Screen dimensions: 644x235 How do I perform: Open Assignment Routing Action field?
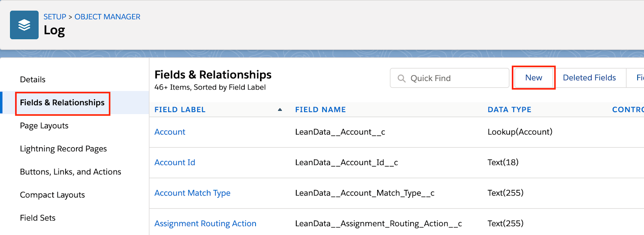(x=205, y=224)
